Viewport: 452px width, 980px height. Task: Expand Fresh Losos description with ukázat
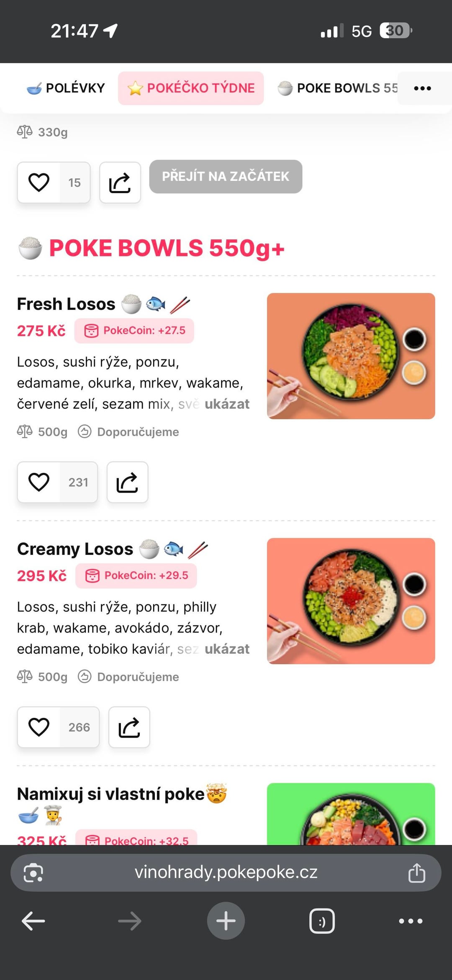click(x=227, y=404)
